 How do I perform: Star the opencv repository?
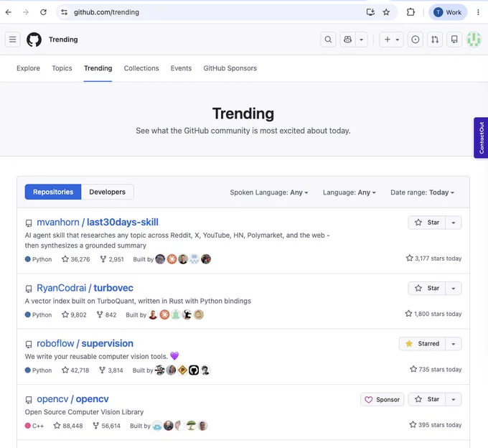pos(427,399)
